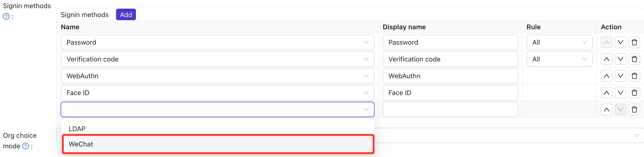
Task: Open the Face ID name dropdown
Action: [x=217, y=93]
